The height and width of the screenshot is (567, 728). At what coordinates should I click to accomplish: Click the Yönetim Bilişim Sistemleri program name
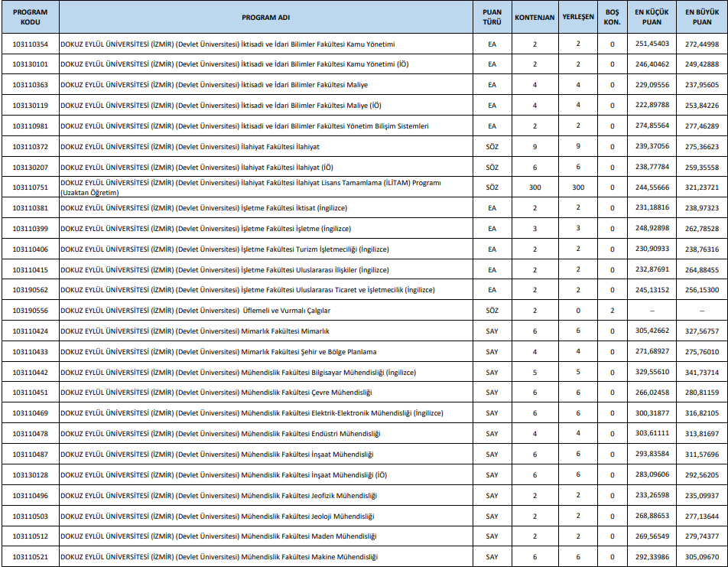click(x=245, y=126)
